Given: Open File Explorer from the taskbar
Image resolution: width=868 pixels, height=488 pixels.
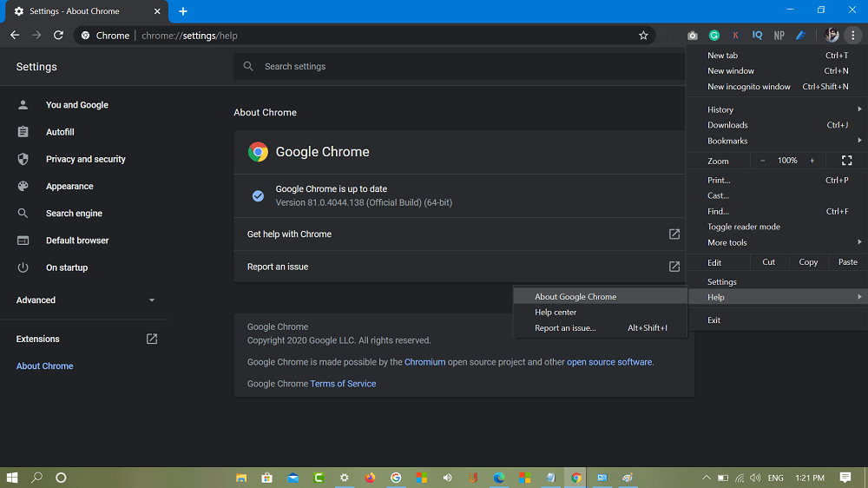Looking at the screenshot, I should tap(241, 478).
